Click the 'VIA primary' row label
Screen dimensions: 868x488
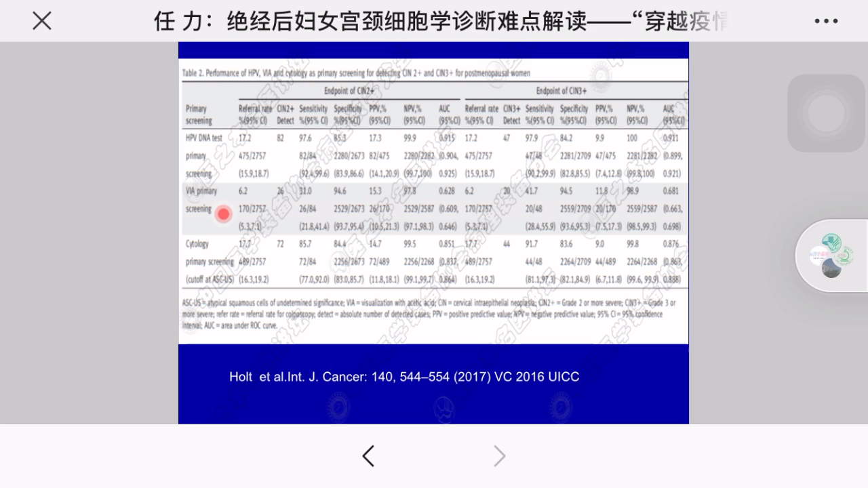point(201,191)
